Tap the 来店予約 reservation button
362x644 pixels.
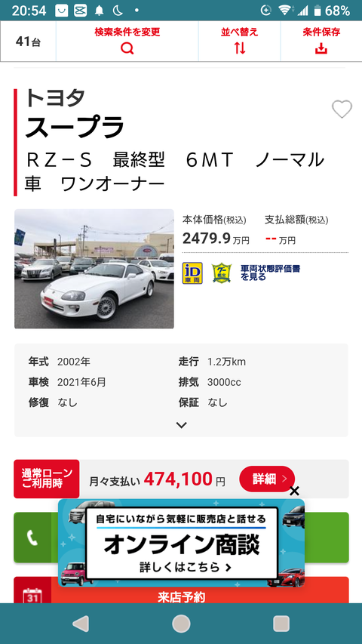[x=182, y=597]
